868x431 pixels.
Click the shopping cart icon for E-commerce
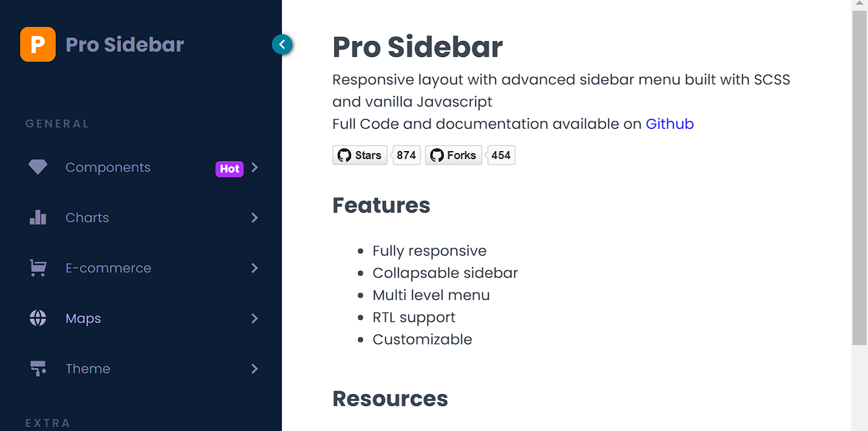coord(38,268)
